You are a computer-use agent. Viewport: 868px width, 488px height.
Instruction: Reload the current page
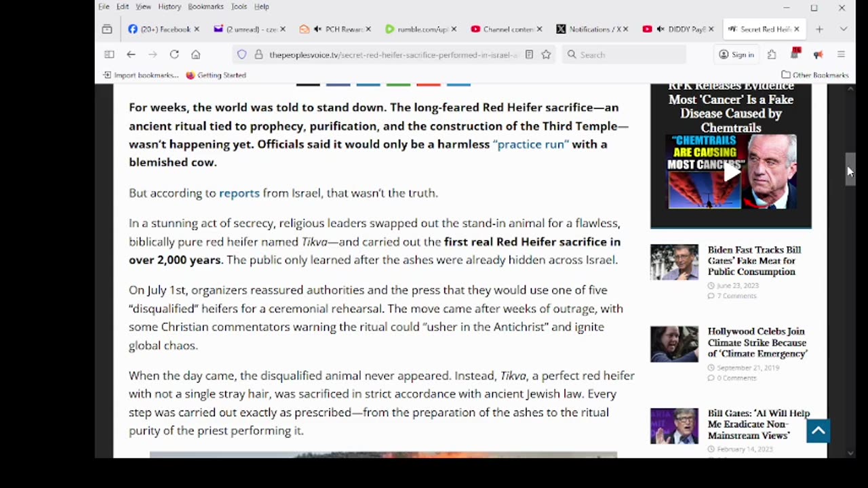tap(174, 54)
